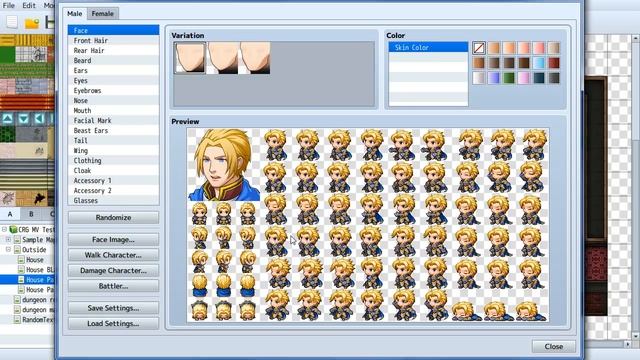Select Wing in the parts list
This screenshot has height=360, width=640.
click(113, 151)
